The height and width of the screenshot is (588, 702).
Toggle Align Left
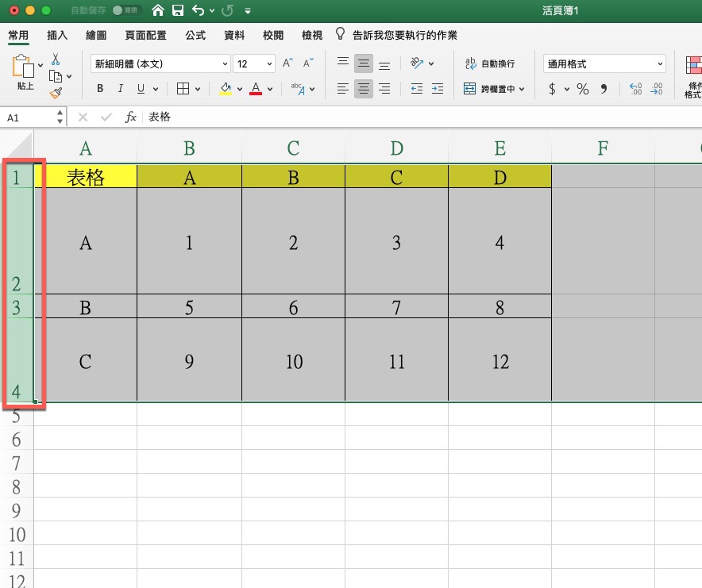coord(343,89)
